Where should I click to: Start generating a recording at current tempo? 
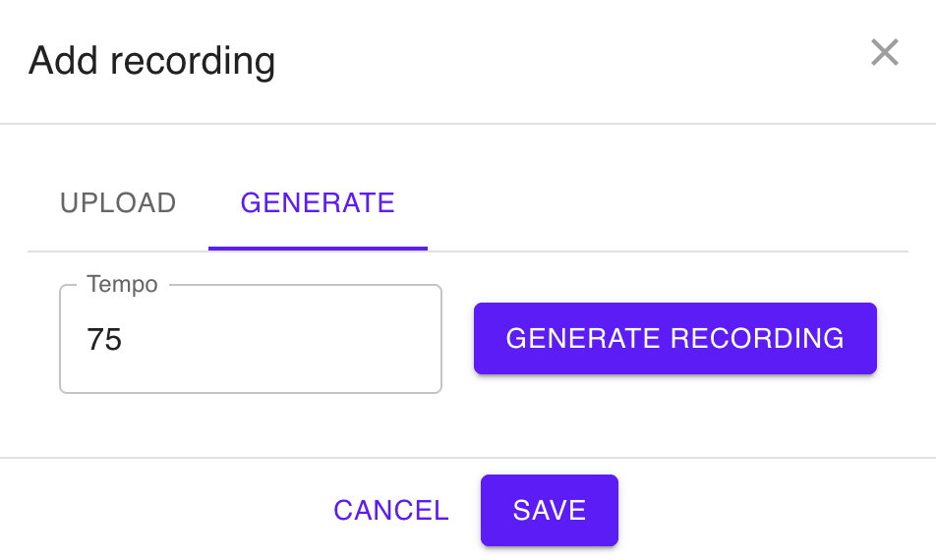(675, 338)
